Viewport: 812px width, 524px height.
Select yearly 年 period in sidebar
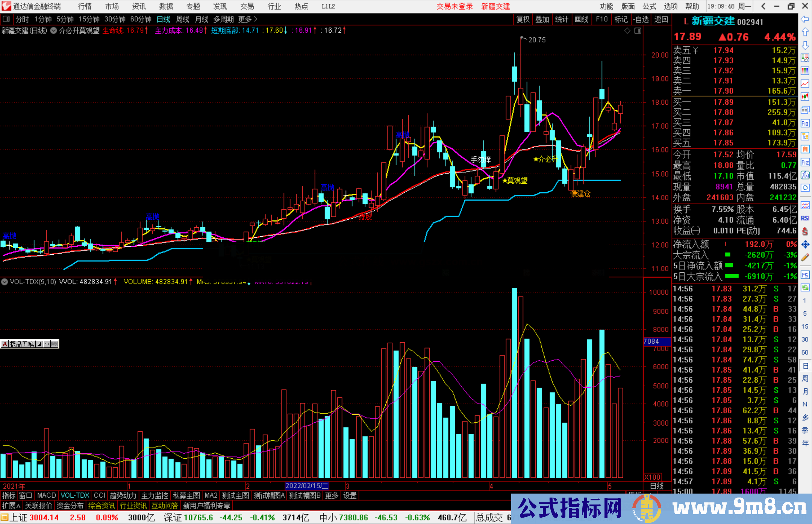(x=805, y=443)
